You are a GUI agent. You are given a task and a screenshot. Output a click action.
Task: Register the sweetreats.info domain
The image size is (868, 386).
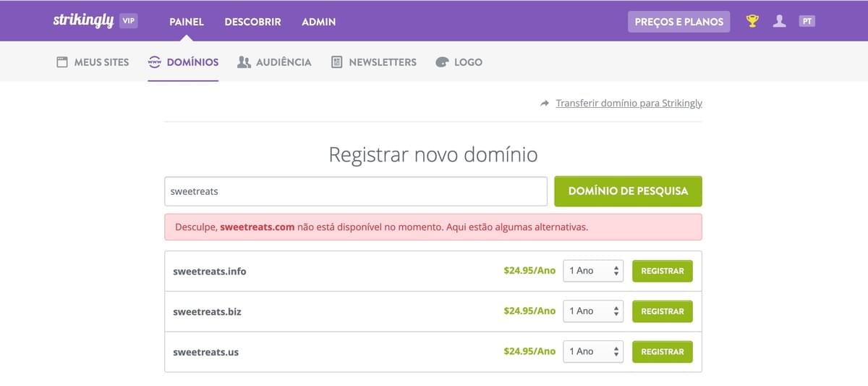tap(663, 271)
